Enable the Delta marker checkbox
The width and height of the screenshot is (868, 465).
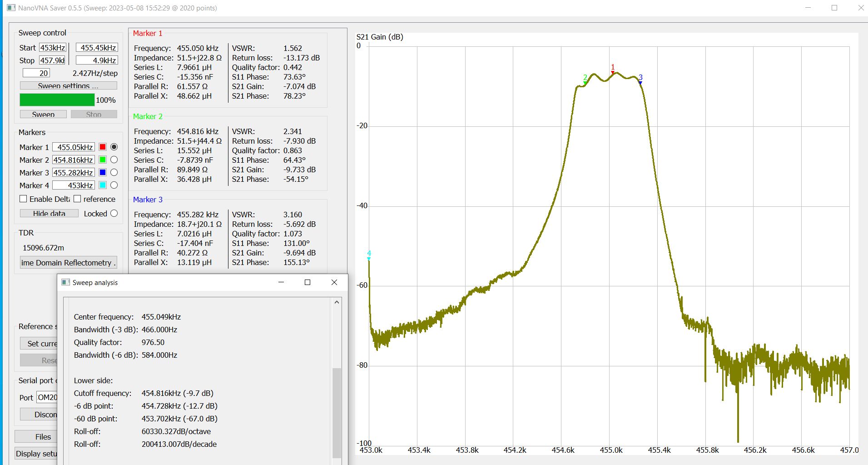(24, 199)
